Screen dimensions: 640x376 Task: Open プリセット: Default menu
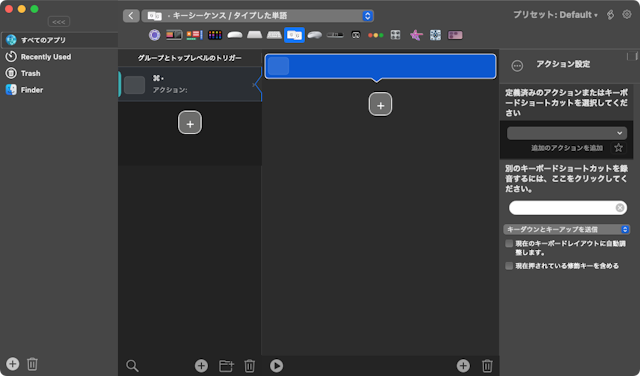(x=555, y=15)
